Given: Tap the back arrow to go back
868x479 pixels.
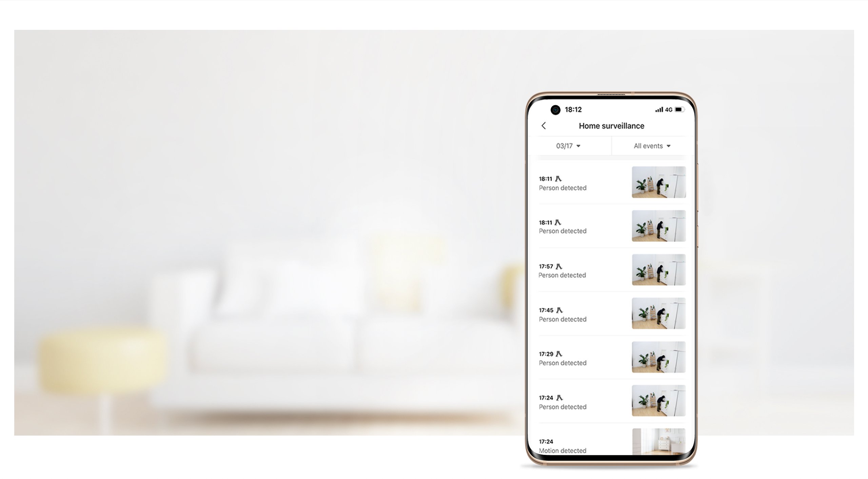Looking at the screenshot, I should [543, 125].
